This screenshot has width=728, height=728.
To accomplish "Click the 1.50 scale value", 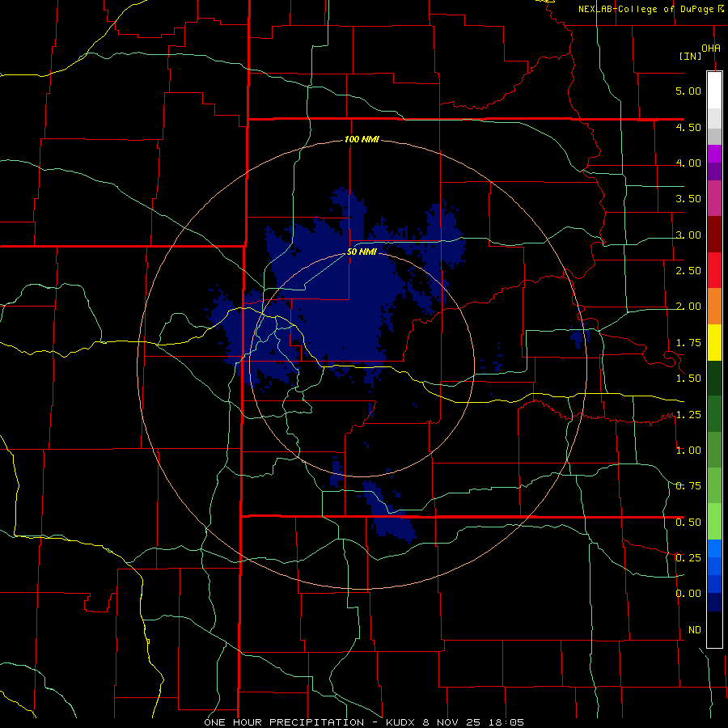I will 688,379.
